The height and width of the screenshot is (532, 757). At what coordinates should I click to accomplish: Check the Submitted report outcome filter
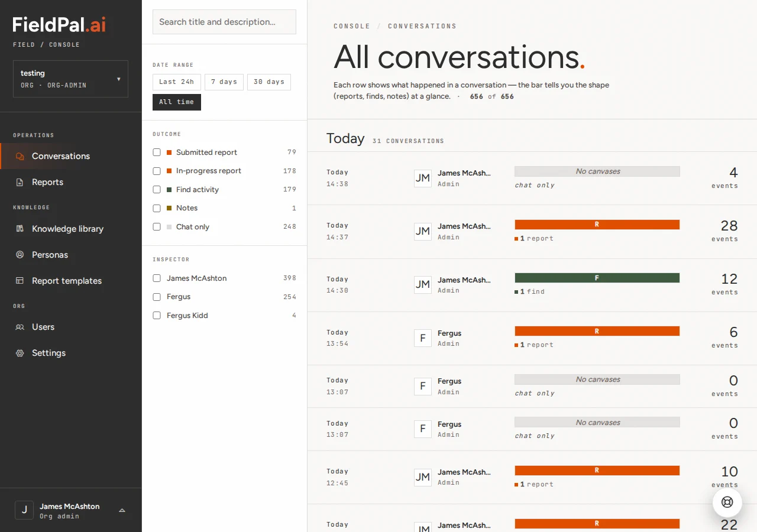pyautogui.click(x=157, y=153)
